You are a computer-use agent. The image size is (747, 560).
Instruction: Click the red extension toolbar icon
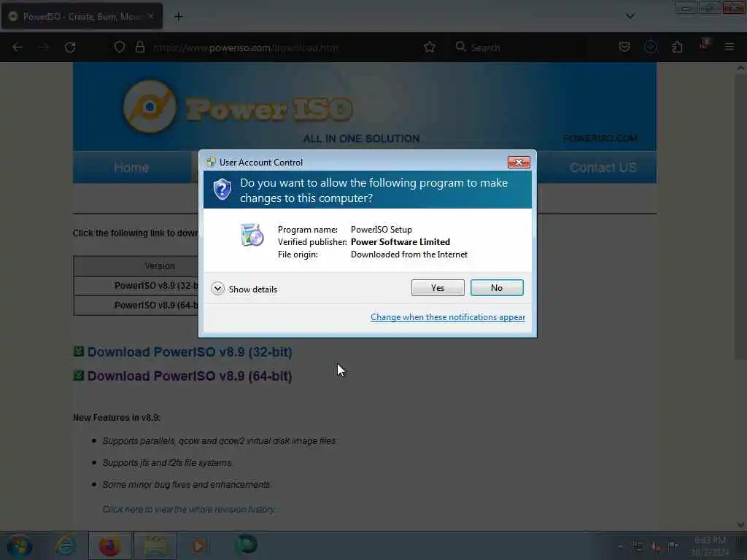(x=704, y=44)
